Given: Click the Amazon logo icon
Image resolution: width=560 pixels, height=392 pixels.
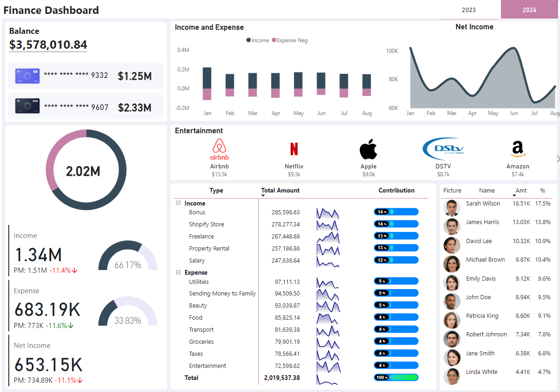Looking at the screenshot, I should (x=517, y=149).
